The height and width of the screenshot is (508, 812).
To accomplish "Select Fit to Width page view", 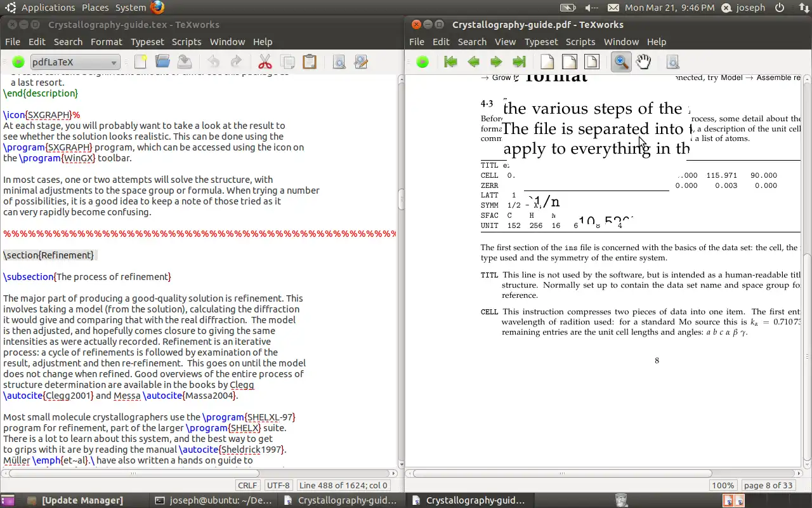I will click(x=569, y=62).
